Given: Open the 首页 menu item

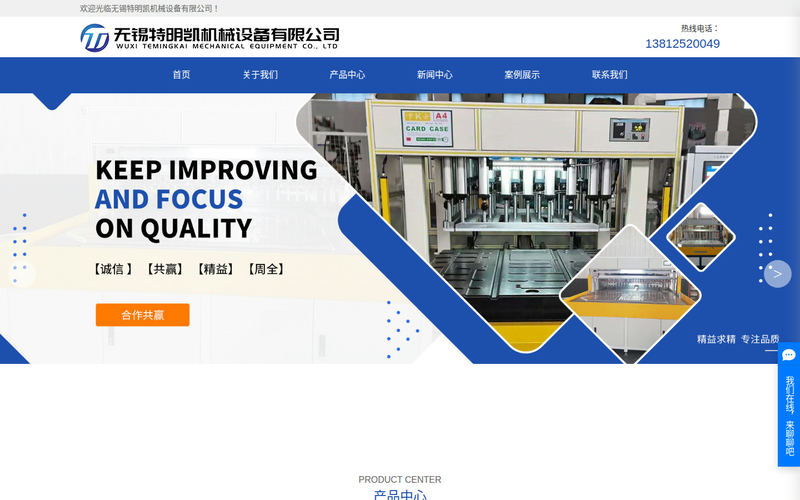Looking at the screenshot, I should point(181,75).
